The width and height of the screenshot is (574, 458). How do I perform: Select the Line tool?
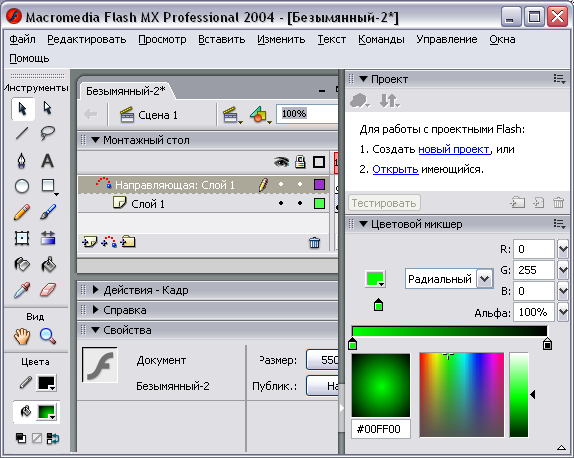[22, 133]
